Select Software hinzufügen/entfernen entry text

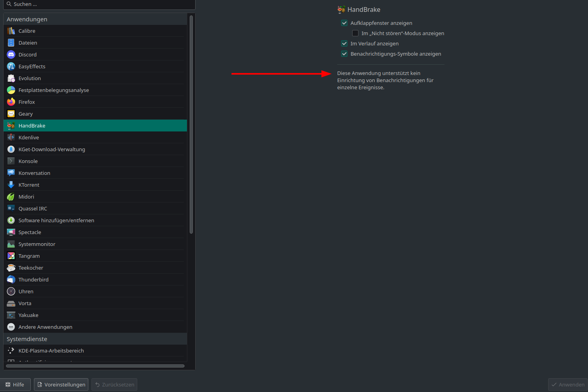tap(56, 220)
